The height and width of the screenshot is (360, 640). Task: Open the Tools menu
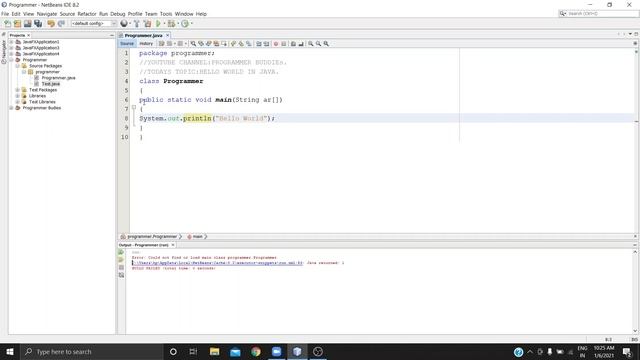click(x=166, y=14)
